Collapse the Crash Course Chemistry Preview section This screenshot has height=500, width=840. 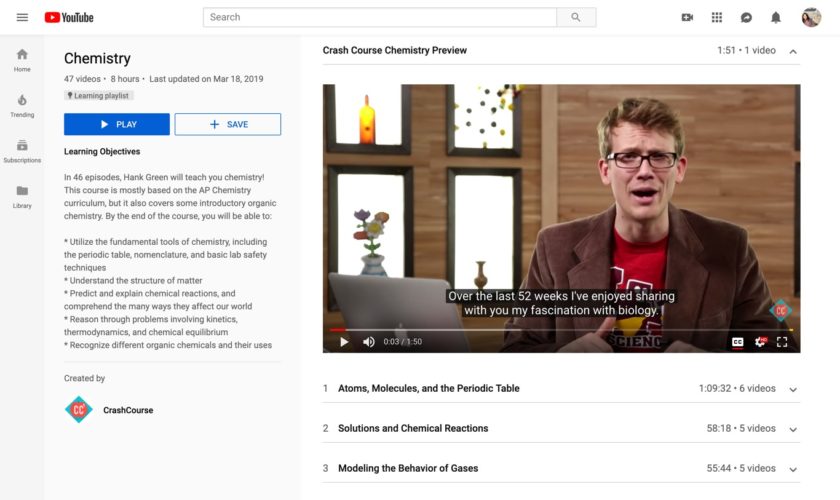[793, 51]
